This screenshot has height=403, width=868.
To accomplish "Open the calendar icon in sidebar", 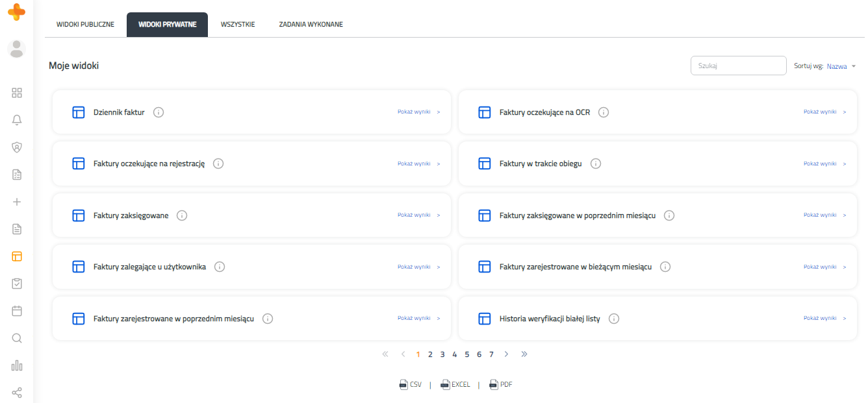I will 17,311.
